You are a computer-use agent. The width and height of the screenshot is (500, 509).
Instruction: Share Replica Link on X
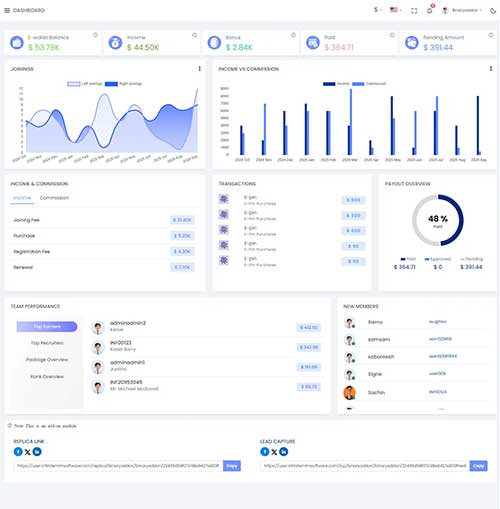point(28,452)
